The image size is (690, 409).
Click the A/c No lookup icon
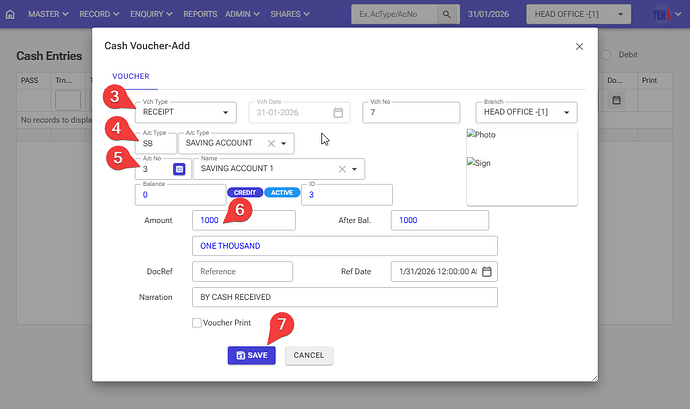[x=179, y=169]
